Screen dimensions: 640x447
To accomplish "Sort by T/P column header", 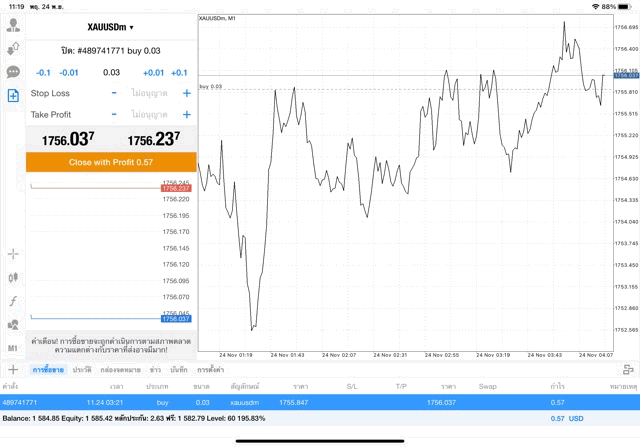I will [x=401, y=386].
